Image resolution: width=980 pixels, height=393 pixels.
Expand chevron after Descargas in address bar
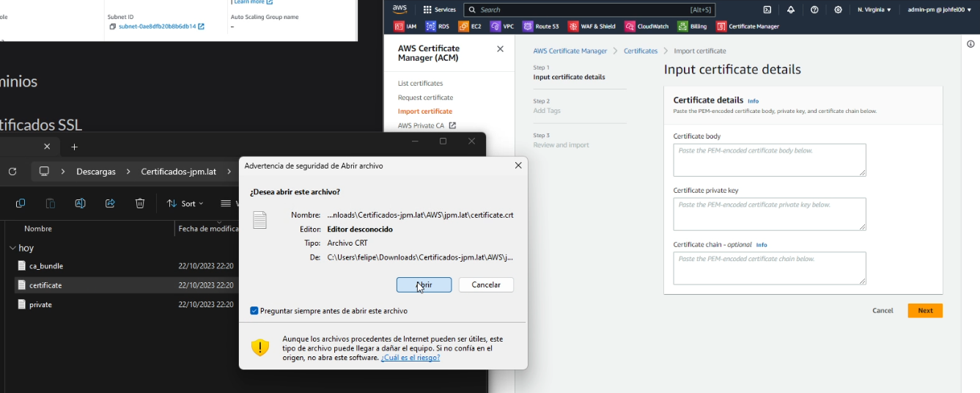[128, 172]
